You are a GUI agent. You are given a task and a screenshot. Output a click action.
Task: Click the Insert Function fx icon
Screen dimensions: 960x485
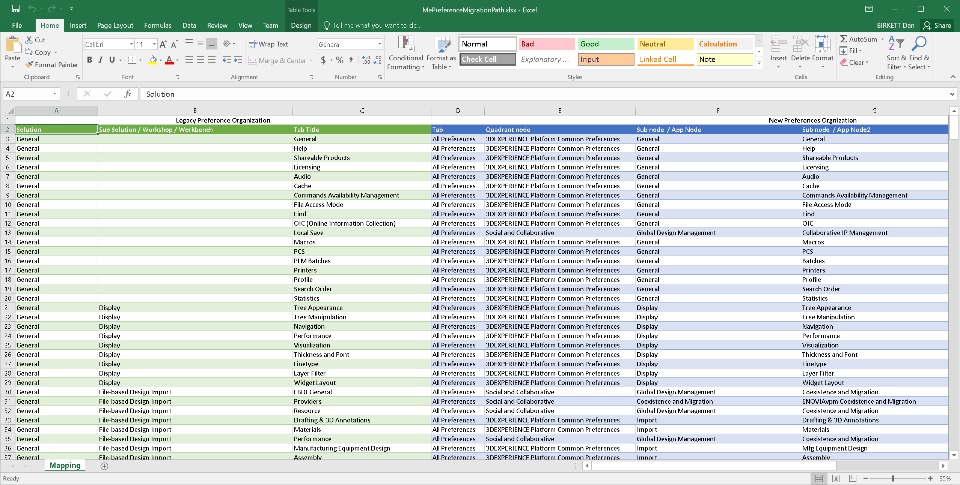point(128,94)
